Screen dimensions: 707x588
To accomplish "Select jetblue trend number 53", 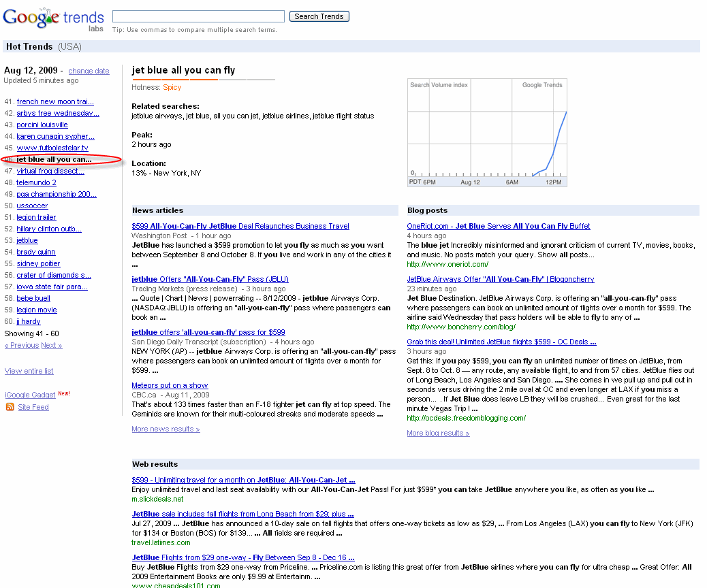I will point(27,241).
